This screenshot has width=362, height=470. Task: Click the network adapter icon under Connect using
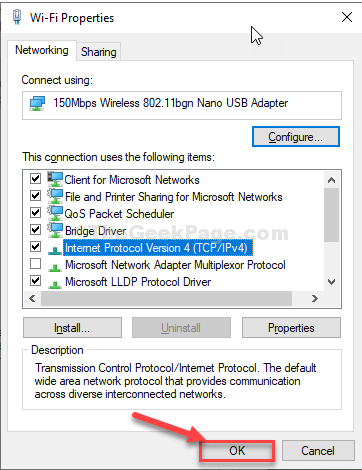point(37,104)
